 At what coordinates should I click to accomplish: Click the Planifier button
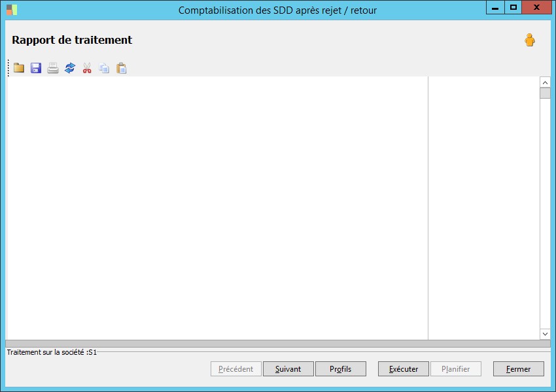[456, 369]
